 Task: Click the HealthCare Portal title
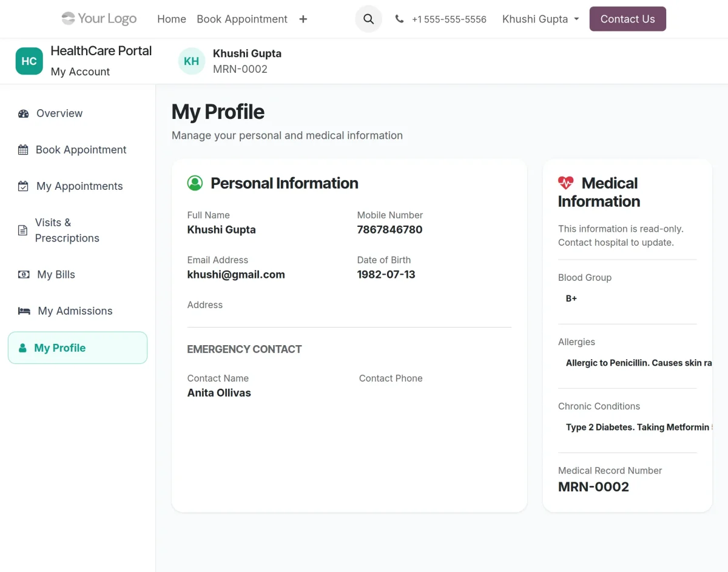pos(101,51)
